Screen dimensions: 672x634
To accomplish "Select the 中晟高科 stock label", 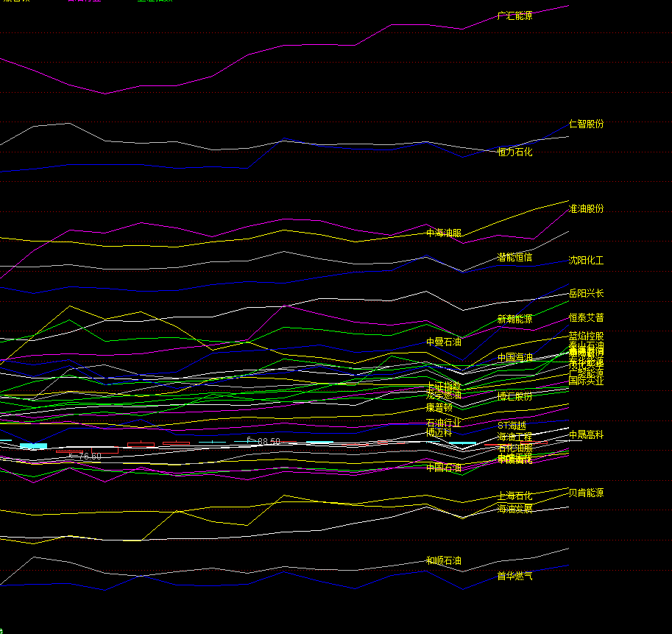I will (x=586, y=434).
